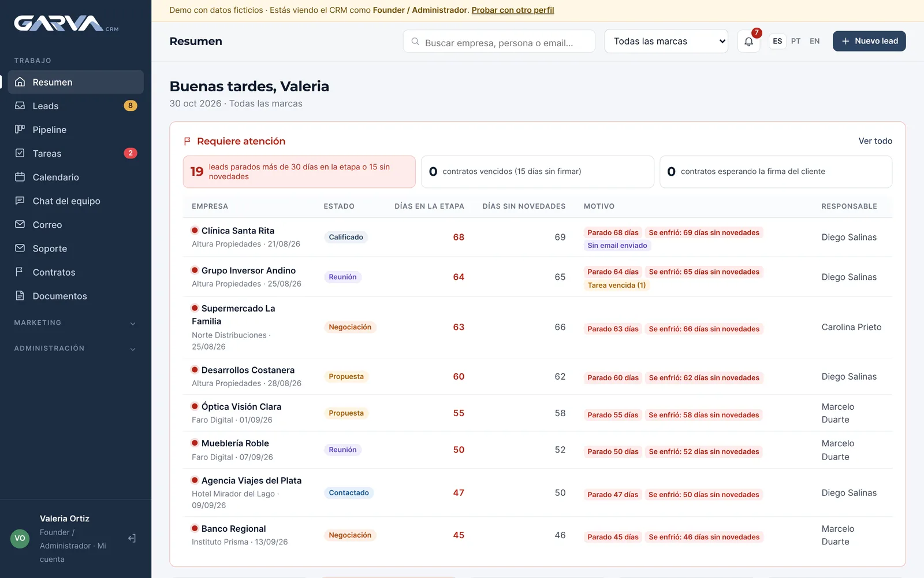Go to Pipeline in the sidebar
This screenshot has width=924, height=578.
pos(76,129)
